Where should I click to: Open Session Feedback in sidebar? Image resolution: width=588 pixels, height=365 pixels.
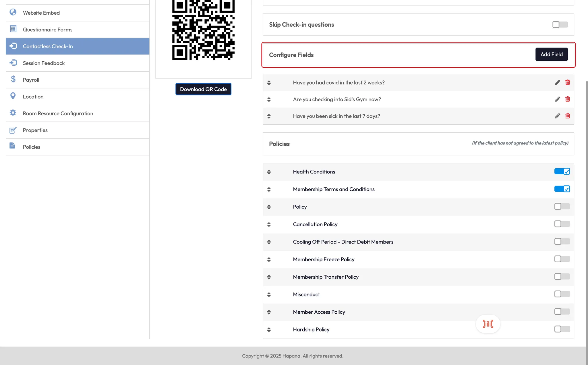coord(44,63)
